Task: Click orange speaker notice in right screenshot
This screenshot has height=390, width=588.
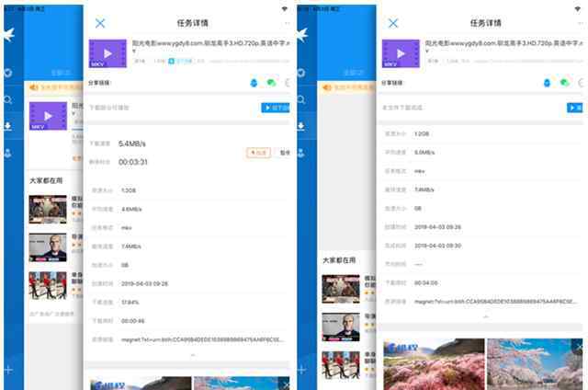Action: click(327, 87)
